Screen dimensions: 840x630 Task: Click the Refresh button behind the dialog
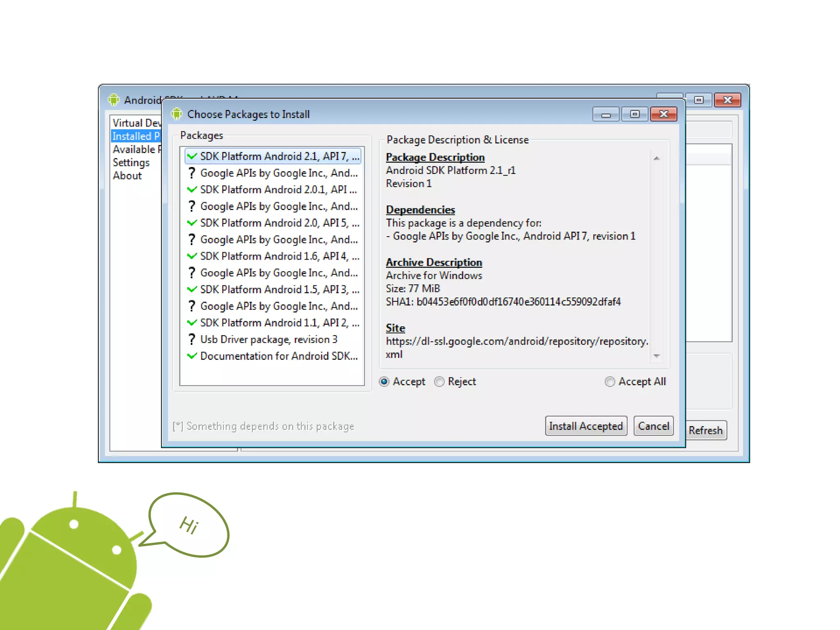pos(705,430)
